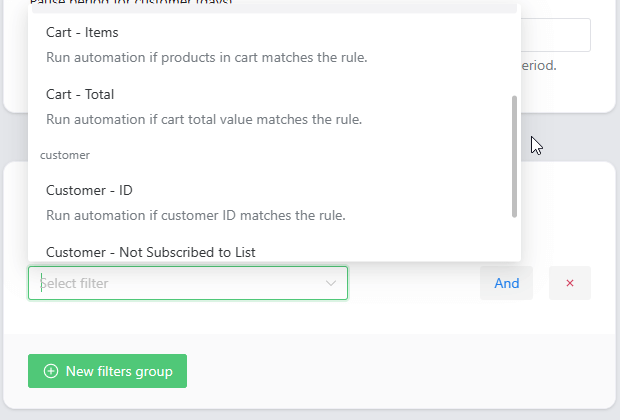Pick the Customer - ID filter option
The width and height of the screenshot is (620, 420).
coord(274,202)
